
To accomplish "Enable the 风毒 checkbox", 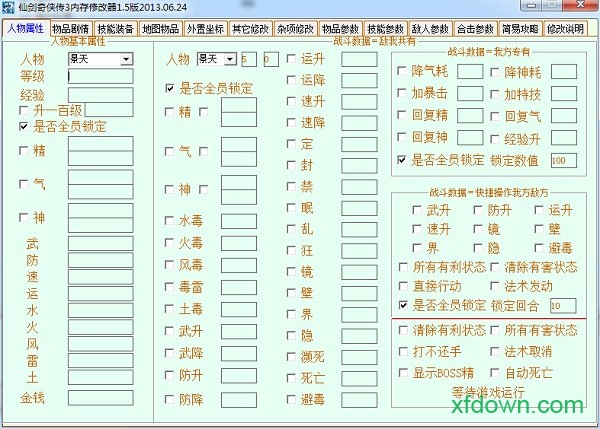I will (169, 265).
